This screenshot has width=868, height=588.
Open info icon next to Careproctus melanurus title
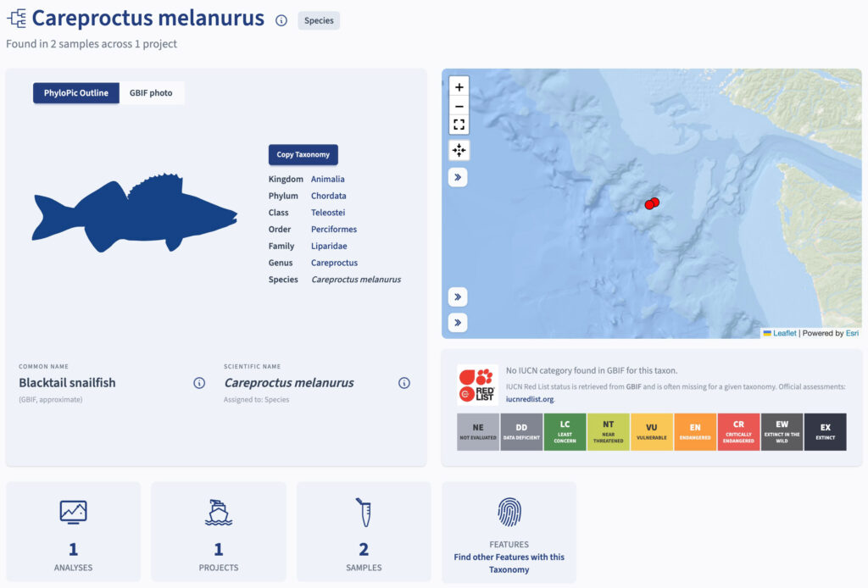281,20
